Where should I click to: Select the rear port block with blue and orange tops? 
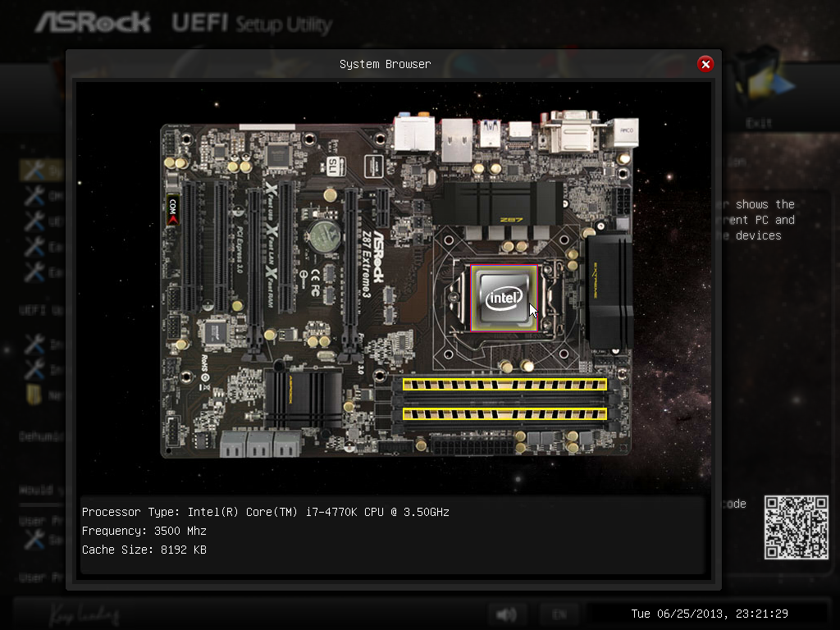click(x=414, y=132)
